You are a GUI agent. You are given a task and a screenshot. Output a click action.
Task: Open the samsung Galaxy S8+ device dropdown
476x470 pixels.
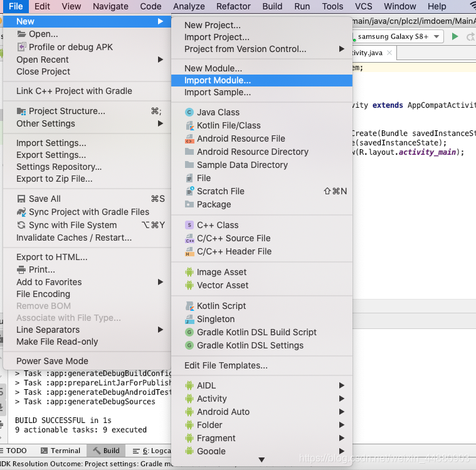(x=398, y=37)
